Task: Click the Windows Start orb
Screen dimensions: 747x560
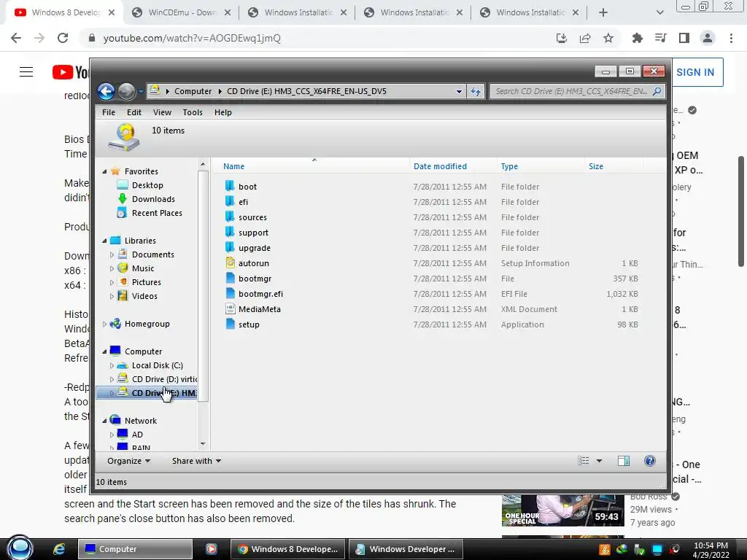Action: pyautogui.click(x=20, y=548)
